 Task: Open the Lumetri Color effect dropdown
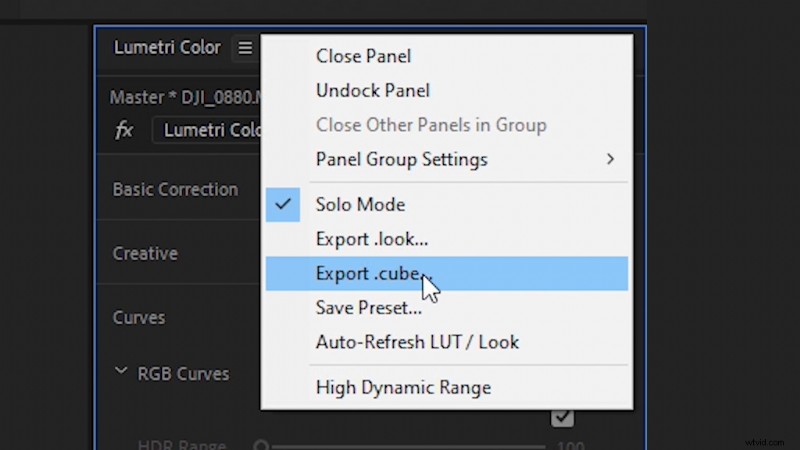(208, 130)
